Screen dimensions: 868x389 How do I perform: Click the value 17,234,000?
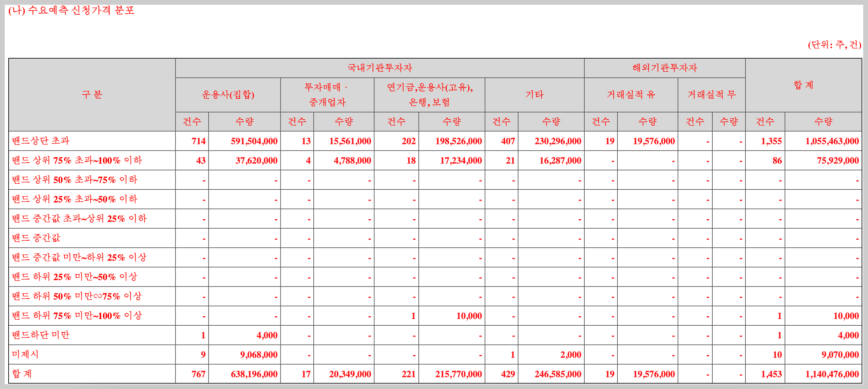click(x=461, y=161)
